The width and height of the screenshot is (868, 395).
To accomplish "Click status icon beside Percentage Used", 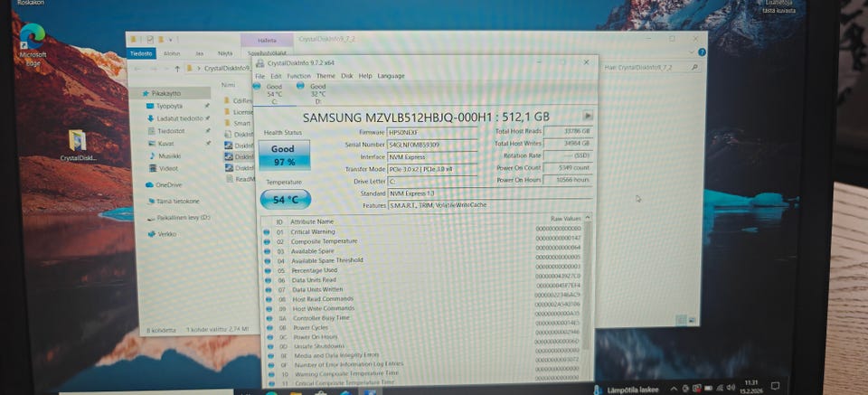I will click(267, 270).
